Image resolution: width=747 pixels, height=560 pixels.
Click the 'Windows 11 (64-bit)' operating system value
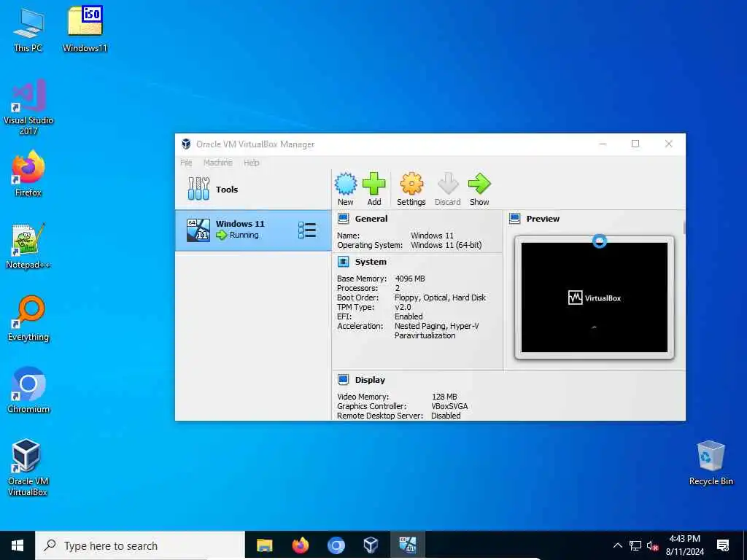tap(446, 245)
